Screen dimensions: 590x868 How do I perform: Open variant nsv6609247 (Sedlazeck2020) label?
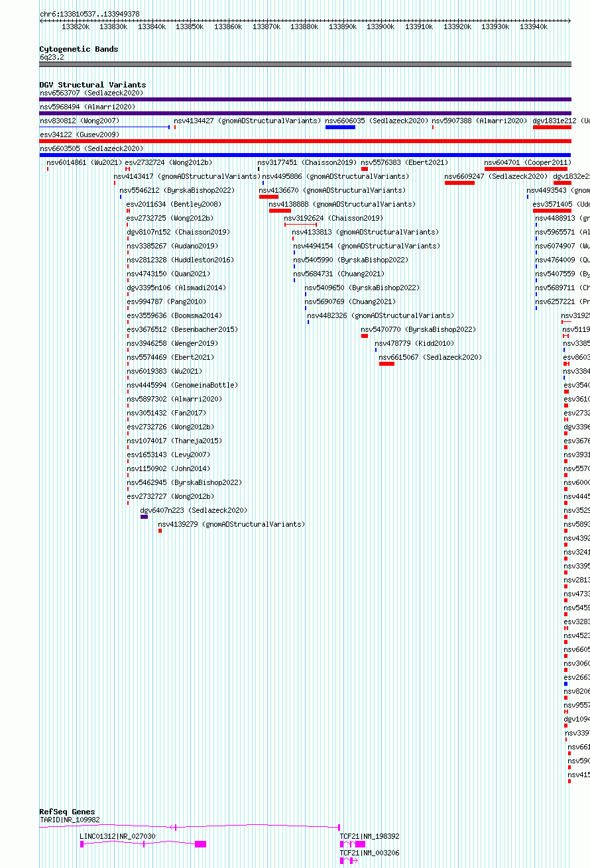pos(497,176)
